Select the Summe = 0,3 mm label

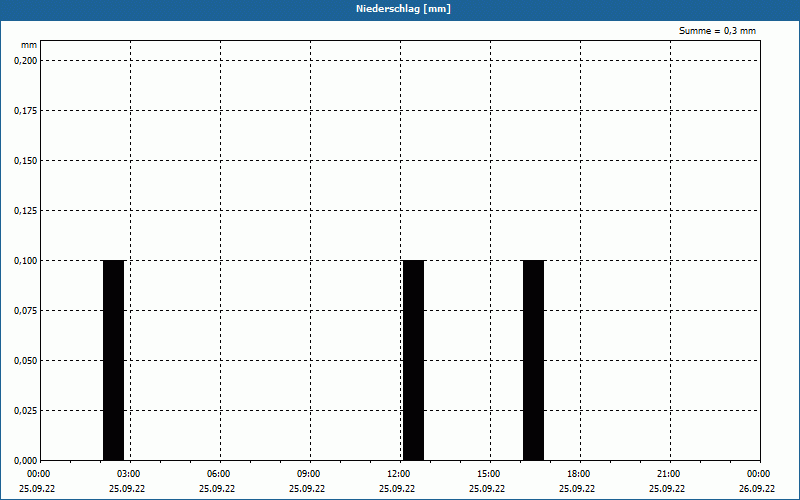point(717,31)
